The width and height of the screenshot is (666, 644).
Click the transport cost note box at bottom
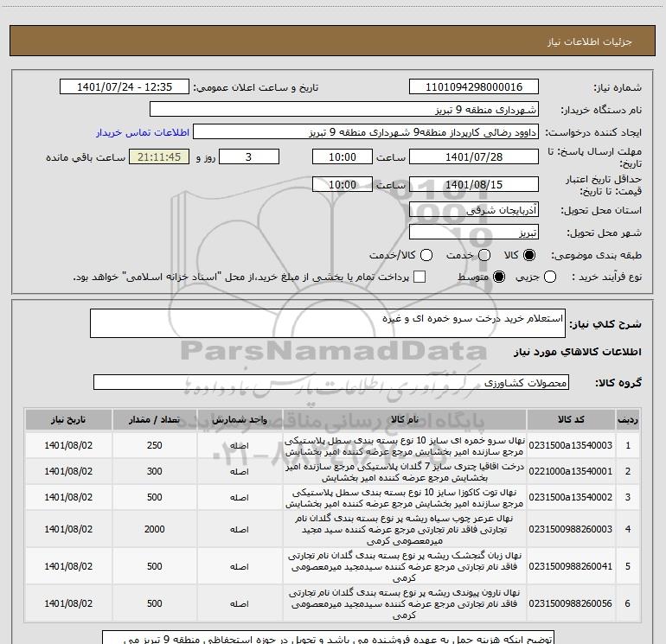click(328, 638)
